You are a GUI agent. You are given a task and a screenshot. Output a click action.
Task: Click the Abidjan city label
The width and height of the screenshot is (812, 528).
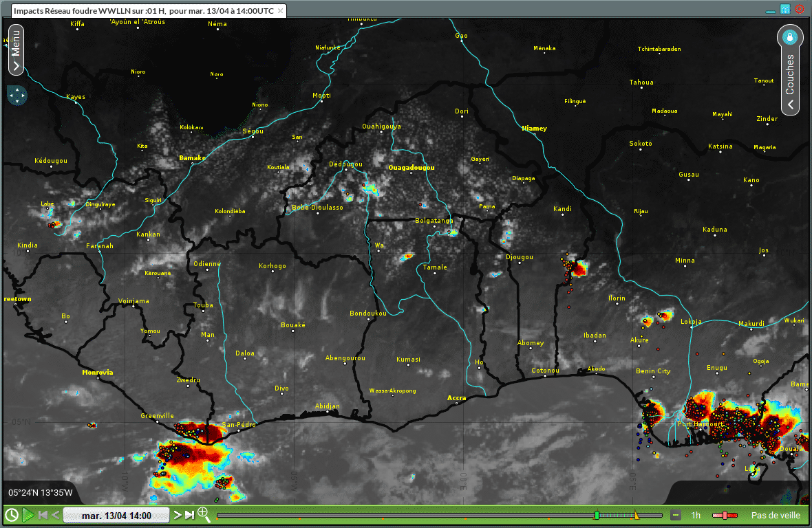click(x=328, y=406)
